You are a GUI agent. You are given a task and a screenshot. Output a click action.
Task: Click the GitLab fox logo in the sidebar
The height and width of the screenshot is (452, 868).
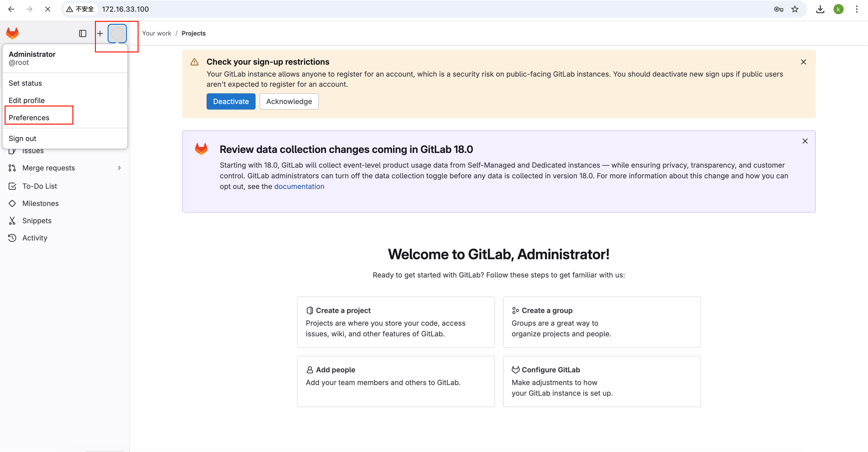(x=12, y=33)
